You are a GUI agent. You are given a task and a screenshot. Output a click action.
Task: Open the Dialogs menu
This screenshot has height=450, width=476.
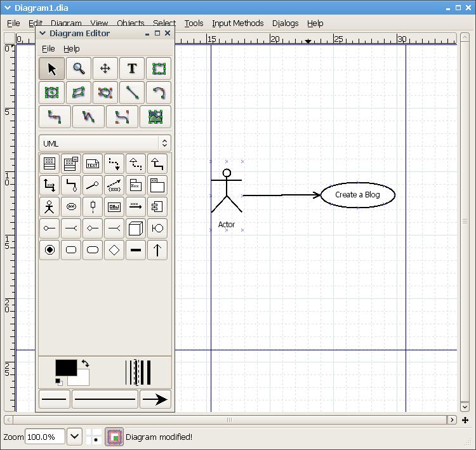pyautogui.click(x=285, y=23)
